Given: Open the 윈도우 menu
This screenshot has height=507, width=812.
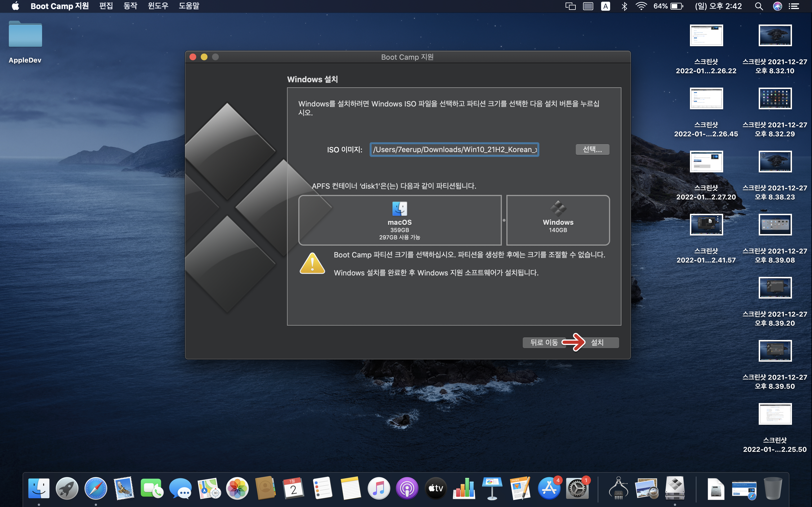Looking at the screenshot, I should tap(158, 6).
